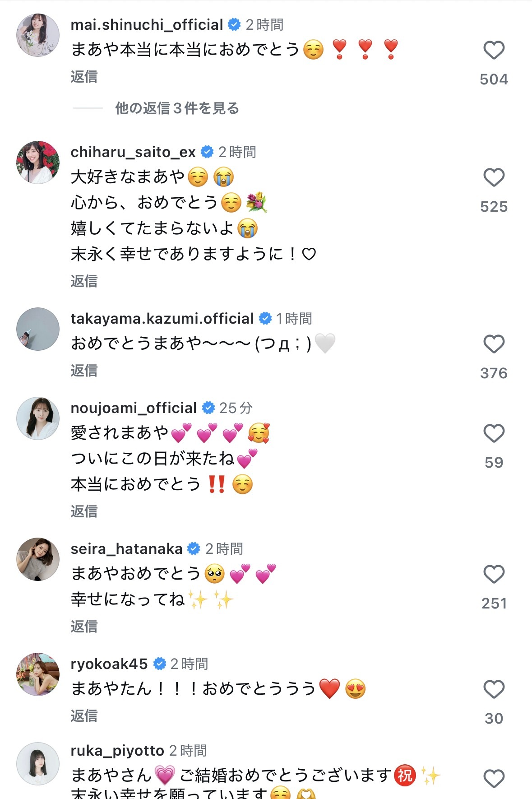Reply (返信) to seira_hatanaka's comment
Viewport: 532px width, 799px height.
click(84, 627)
